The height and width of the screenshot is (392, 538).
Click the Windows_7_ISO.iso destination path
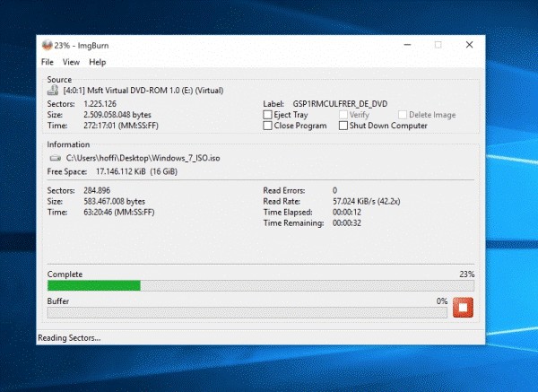pos(143,158)
